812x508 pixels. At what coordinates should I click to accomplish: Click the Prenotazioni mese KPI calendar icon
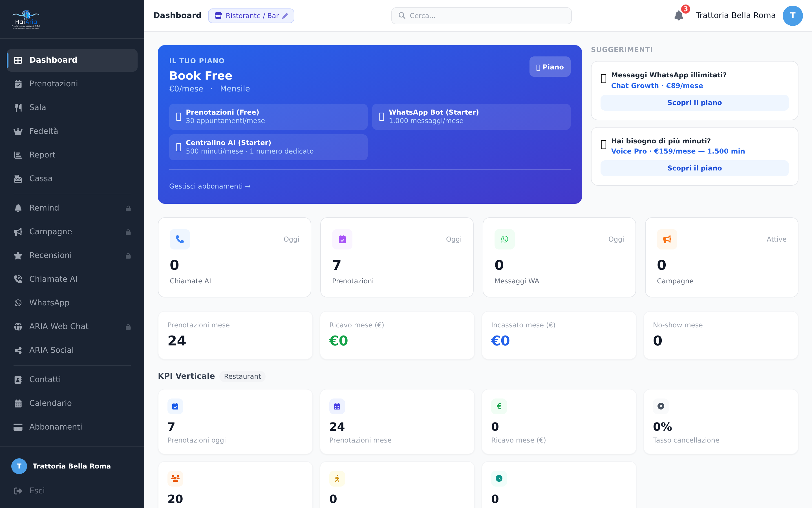337,406
